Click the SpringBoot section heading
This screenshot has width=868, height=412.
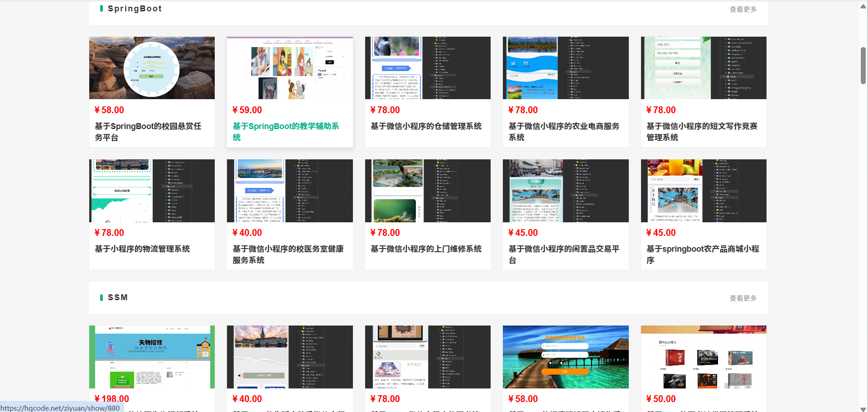(x=135, y=9)
